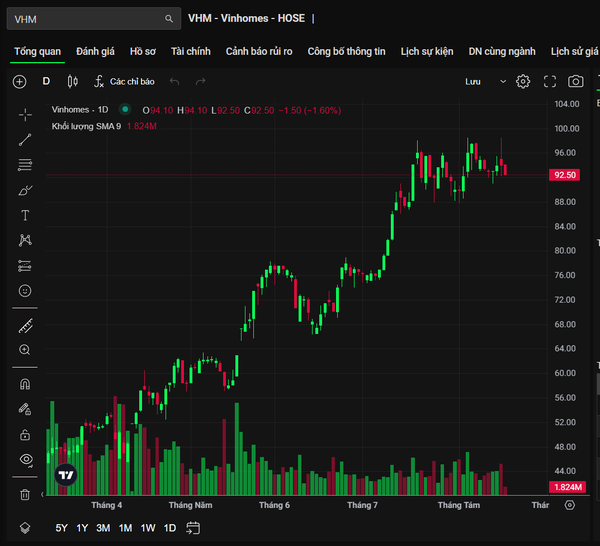Select the text annotation tool
This screenshot has width=600, height=546.
point(25,215)
